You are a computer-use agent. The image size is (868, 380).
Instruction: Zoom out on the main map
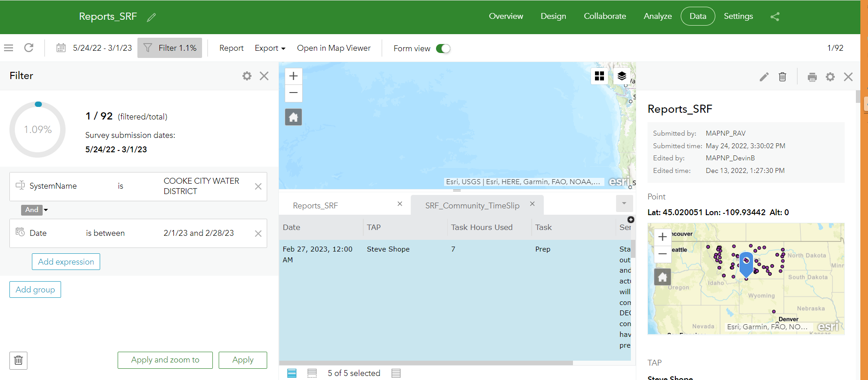pyautogui.click(x=294, y=93)
